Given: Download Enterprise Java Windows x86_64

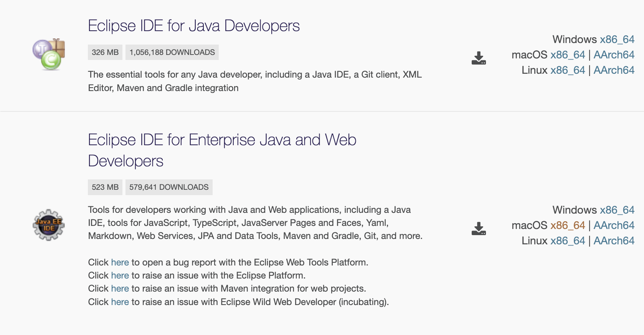Looking at the screenshot, I should coord(617,210).
